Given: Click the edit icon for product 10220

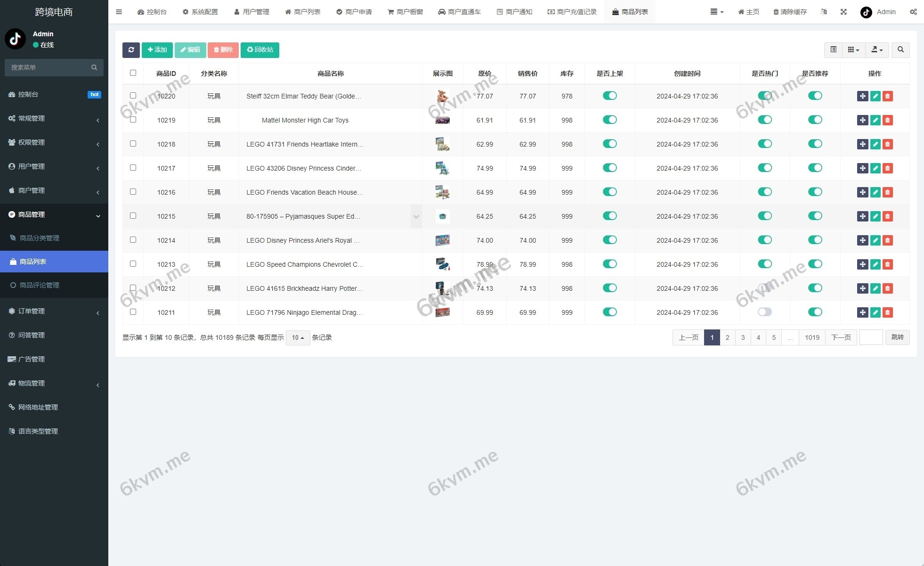Looking at the screenshot, I should point(875,96).
